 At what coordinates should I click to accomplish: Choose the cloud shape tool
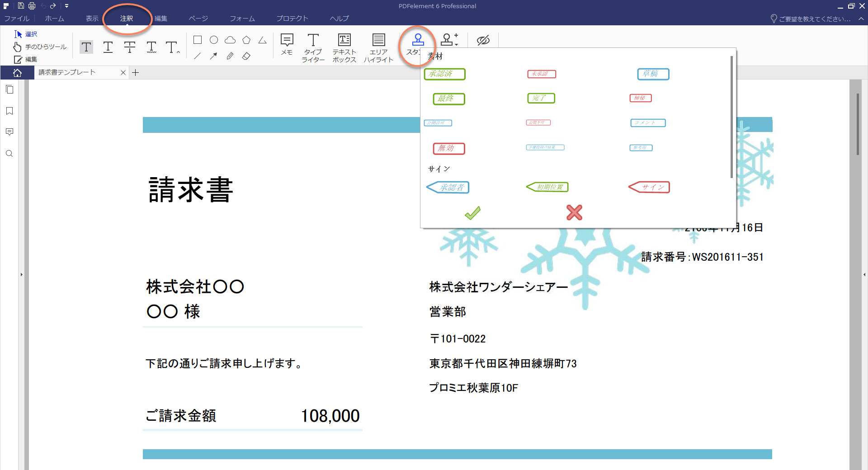(230, 40)
